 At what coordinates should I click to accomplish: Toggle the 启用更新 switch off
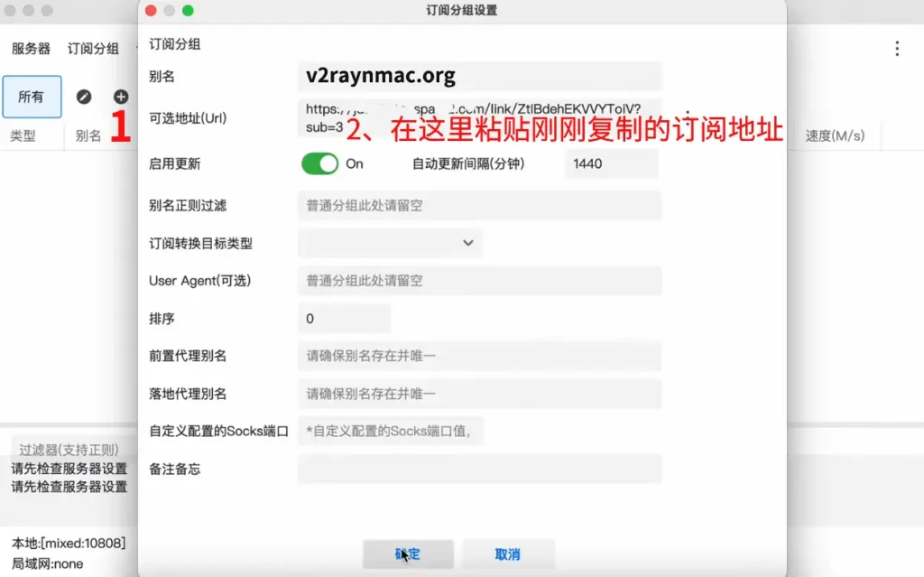click(319, 163)
